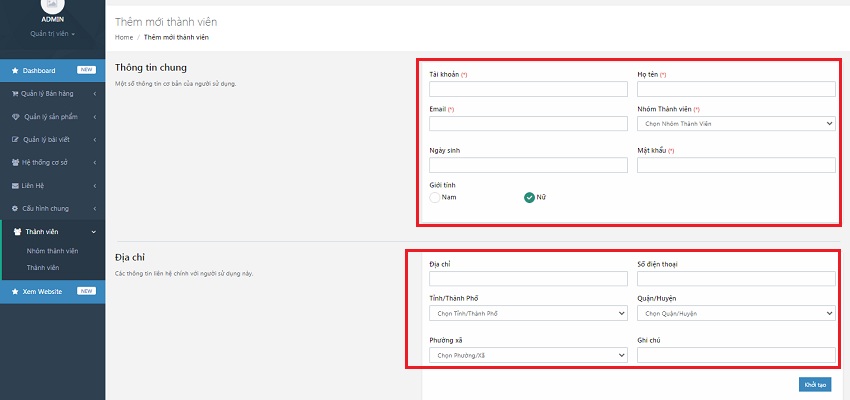Click the Dashboard star icon
The height and width of the screenshot is (400, 850).
pos(15,71)
